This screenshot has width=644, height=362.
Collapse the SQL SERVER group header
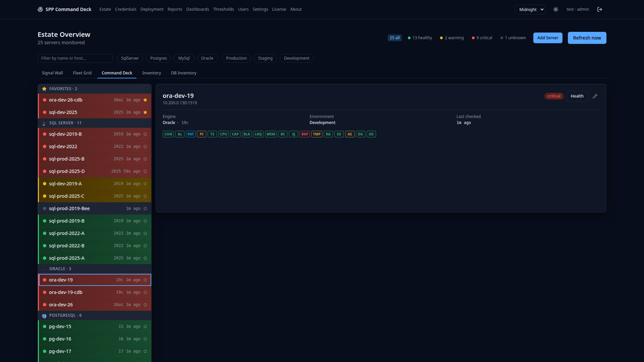(x=95, y=123)
